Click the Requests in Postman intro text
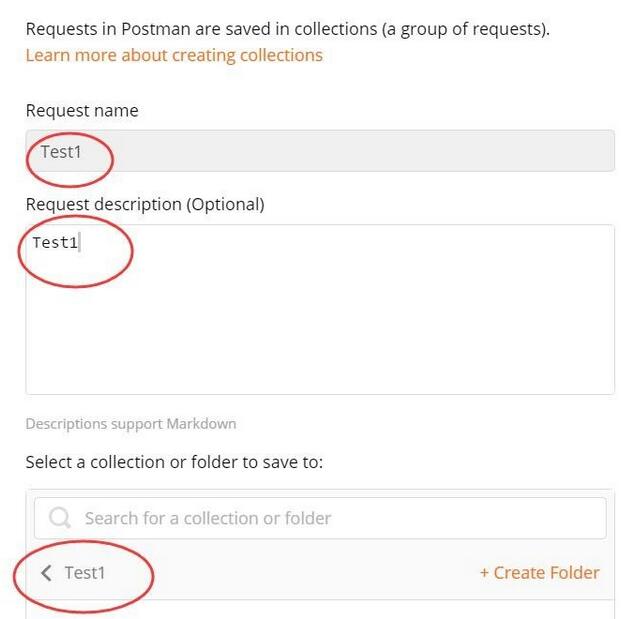The image size is (623, 619). click(287, 29)
